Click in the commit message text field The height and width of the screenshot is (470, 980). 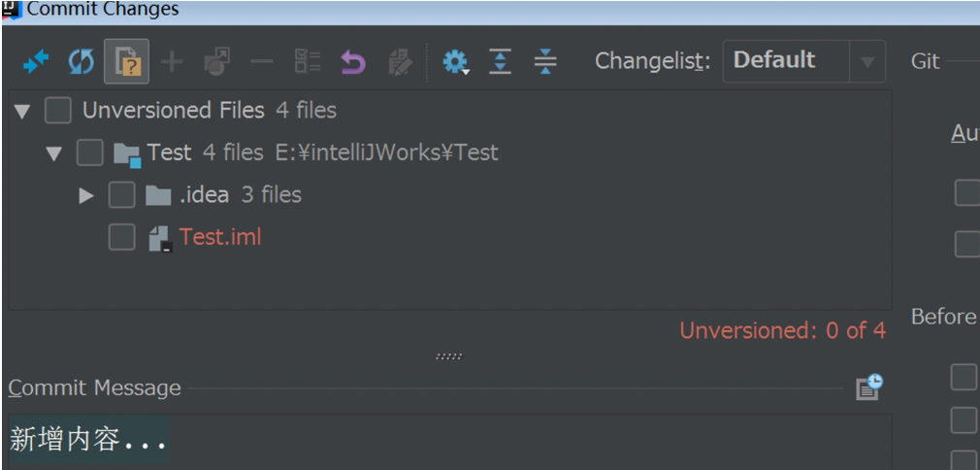[x=450, y=442]
